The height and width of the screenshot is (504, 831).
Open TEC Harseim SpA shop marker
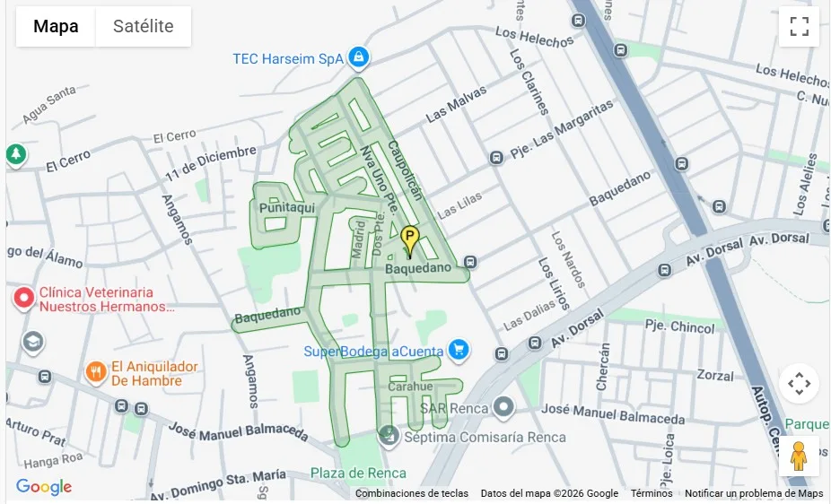pos(358,56)
